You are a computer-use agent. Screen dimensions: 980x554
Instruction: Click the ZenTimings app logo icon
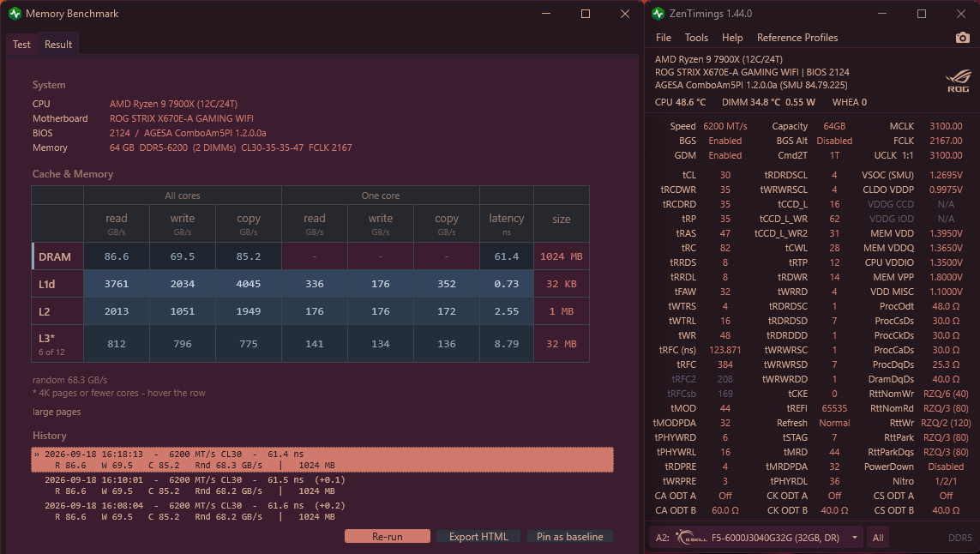click(658, 13)
